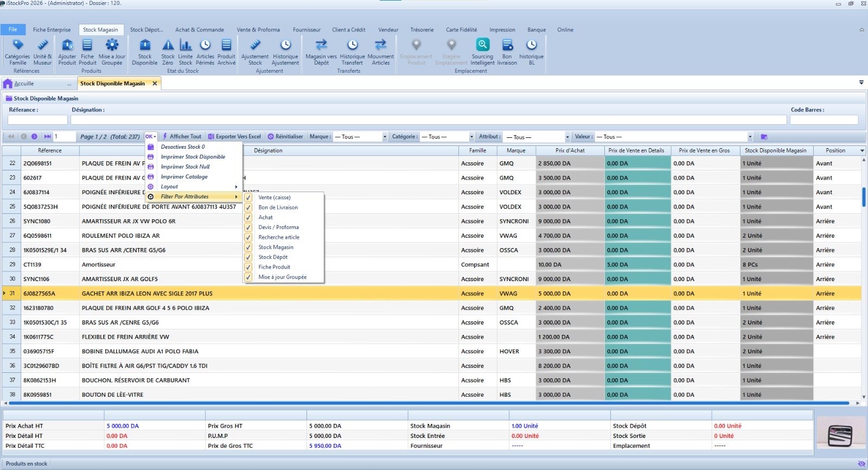The image size is (868, 470).
Task: Choose Imprimer Stock Disponible menu entry
Action: (x=193, y=157)
